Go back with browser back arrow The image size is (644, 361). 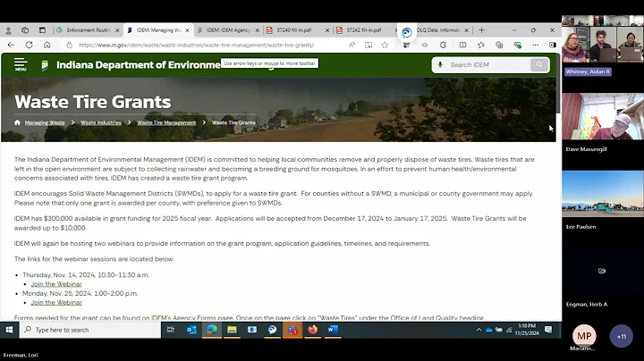click(x=11, y=45)
